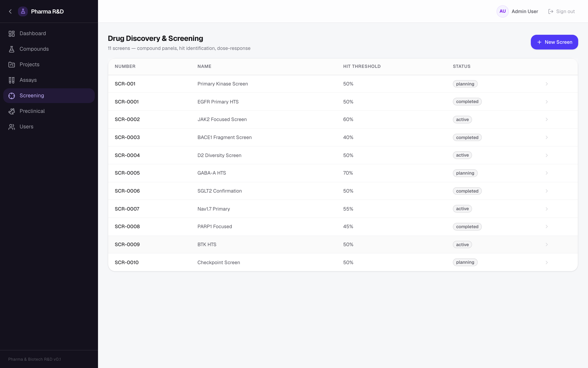
Task: Click the 60% hit threshold value
Action: (x=348, y=120)
